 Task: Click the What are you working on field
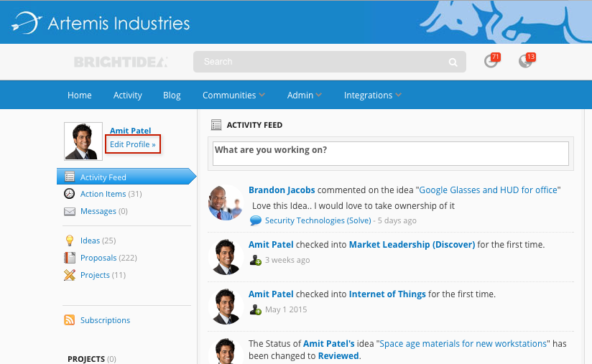pos(390,154)
